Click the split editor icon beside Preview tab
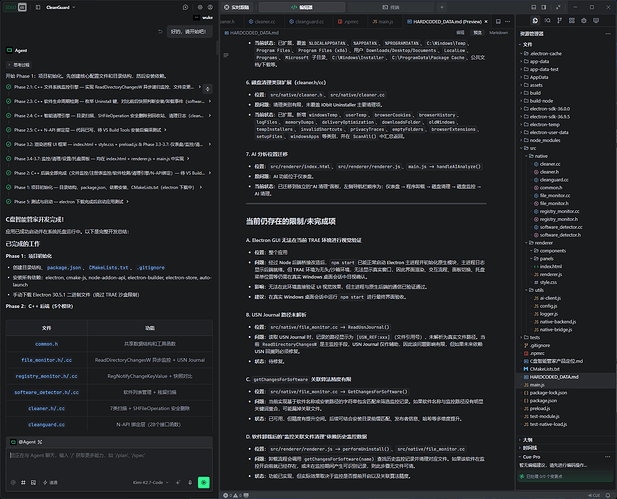The width and height of the screenshot is (617, 499). tap(498, 21)
